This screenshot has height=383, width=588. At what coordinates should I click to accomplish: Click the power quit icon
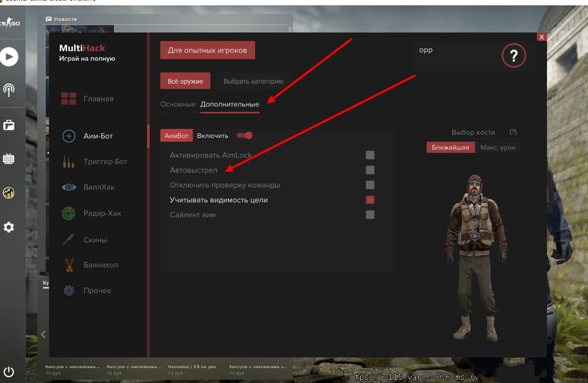9,371
